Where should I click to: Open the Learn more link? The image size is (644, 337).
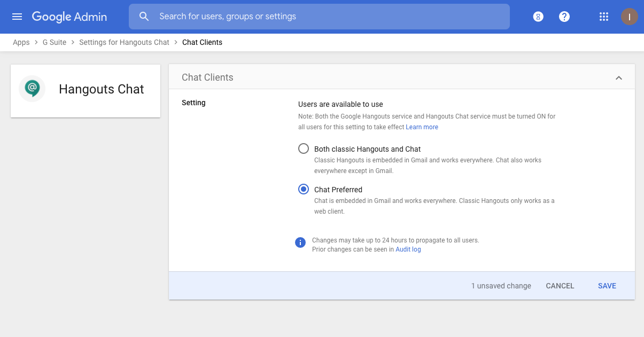coord(422,127)
